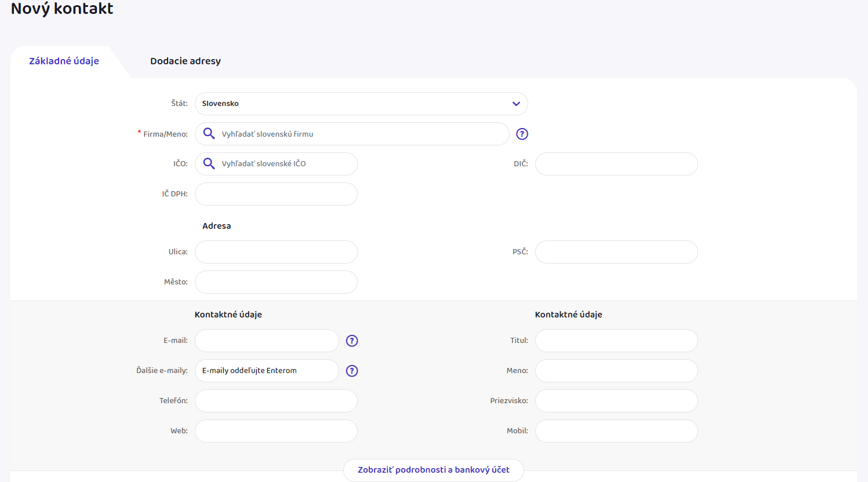Click into the IČ DPH field
Image resolution: width=868 pixels, height=482 pixels.
(x=276, y=194)
